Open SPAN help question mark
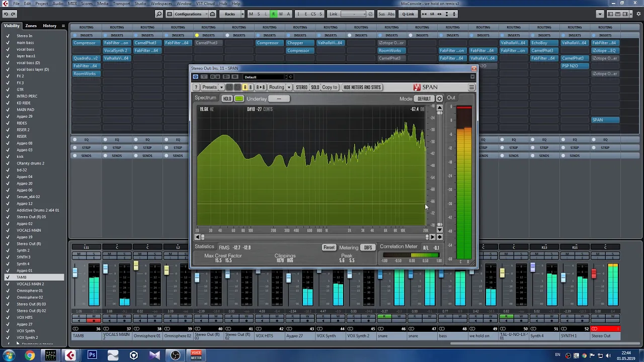The height and width of the screenshot is (362, 644). pos(196,87)
